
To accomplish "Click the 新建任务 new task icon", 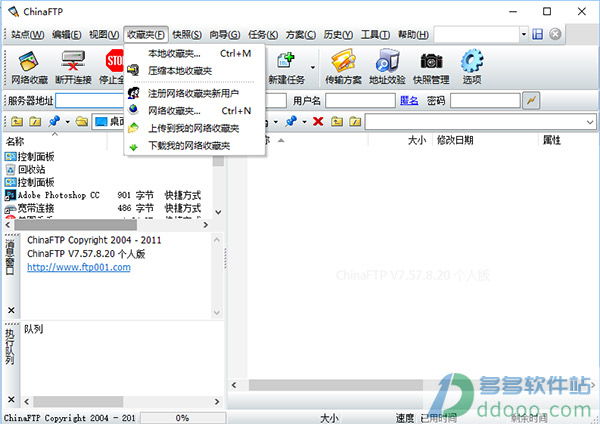I will point(286,67).
